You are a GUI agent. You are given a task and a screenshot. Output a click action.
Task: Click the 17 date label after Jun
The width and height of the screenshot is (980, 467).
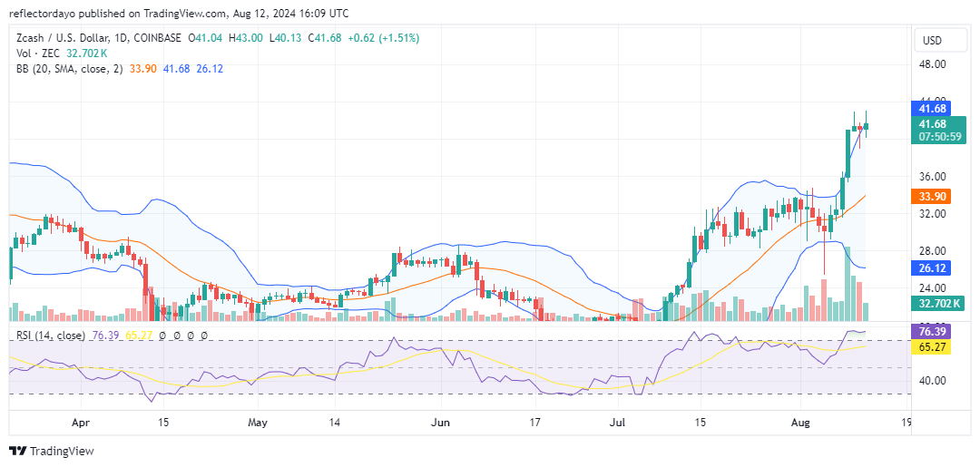[x=535, y=423]
